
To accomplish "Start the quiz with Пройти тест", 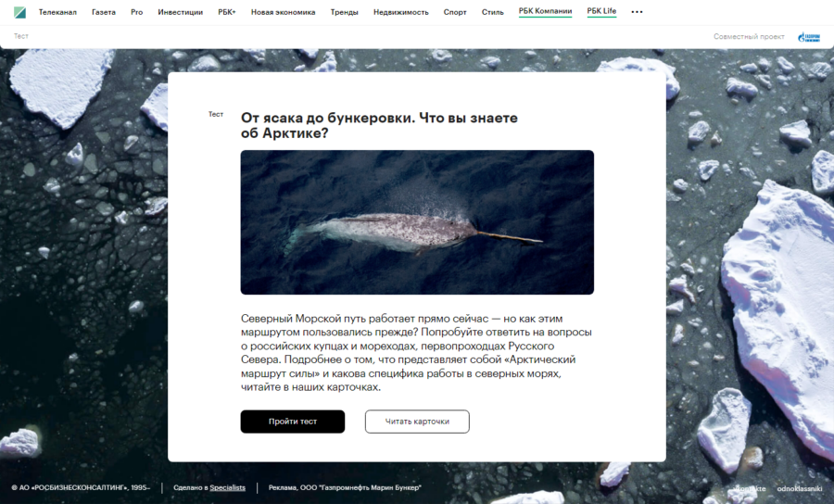I will point(293,421).
